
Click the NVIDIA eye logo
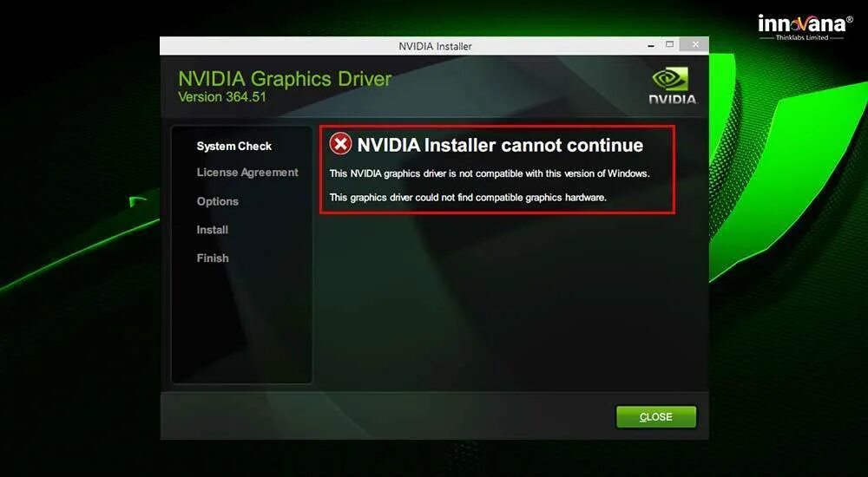click(672, 79)
